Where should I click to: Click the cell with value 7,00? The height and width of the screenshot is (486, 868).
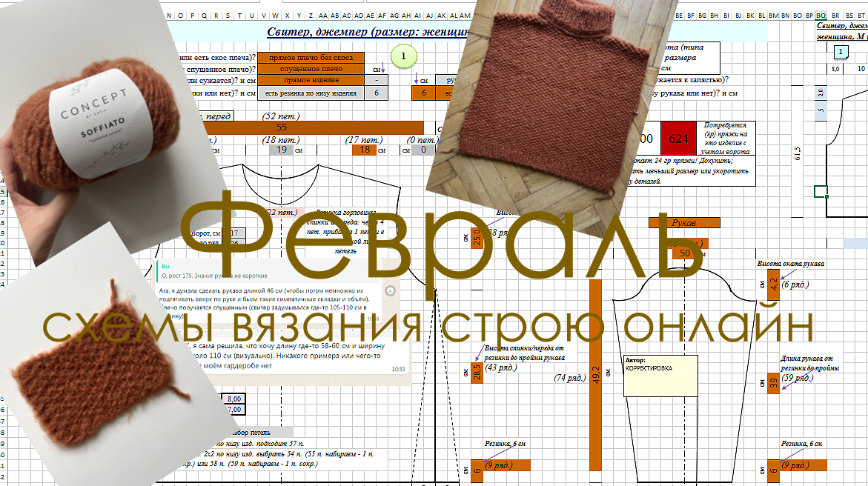click(x=233, y=410)
